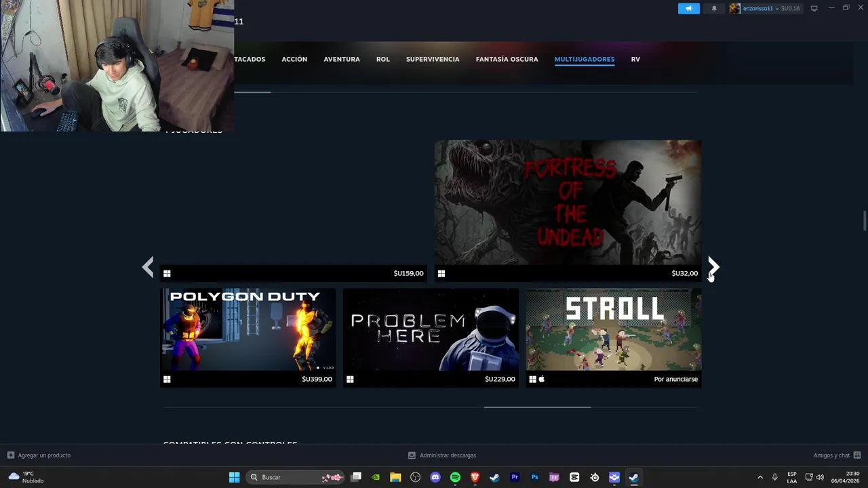Select the MULTIJUGADORES tab

pyautogui.click(x=585, y=59)
